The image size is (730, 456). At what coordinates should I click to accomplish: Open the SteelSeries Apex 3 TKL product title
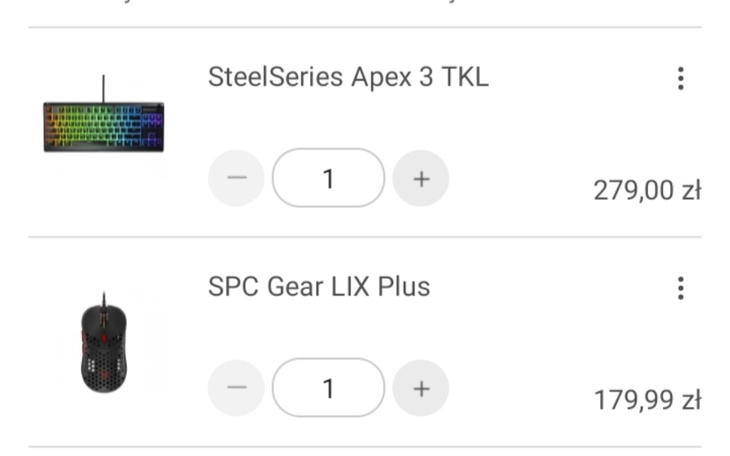[x=348, y=77]
